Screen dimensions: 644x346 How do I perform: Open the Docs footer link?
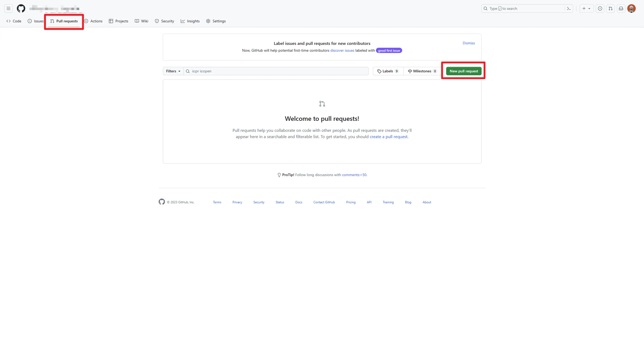[299, 202]
